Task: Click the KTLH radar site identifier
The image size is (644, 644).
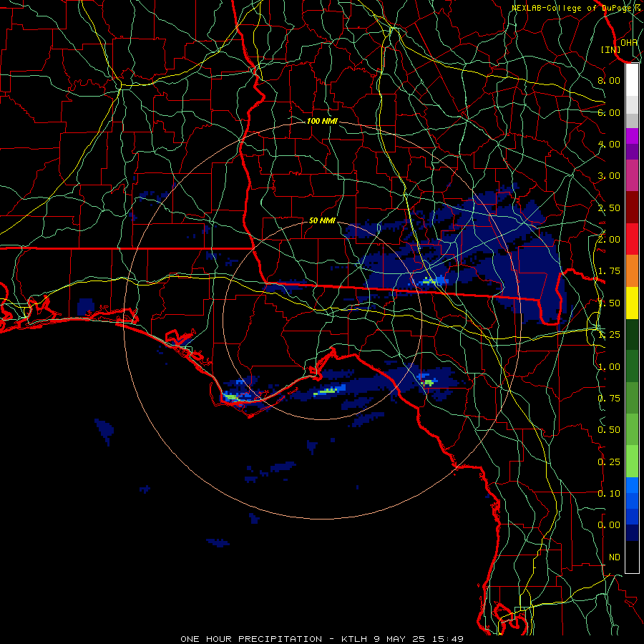Action: pyautogui.click(x=354, y=639)
